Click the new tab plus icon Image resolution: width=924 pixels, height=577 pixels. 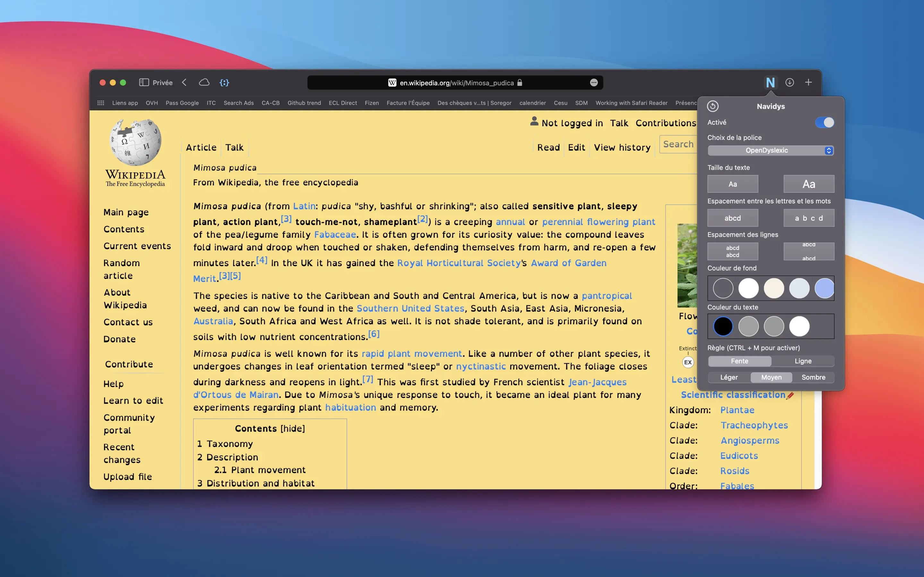(808, 82)
